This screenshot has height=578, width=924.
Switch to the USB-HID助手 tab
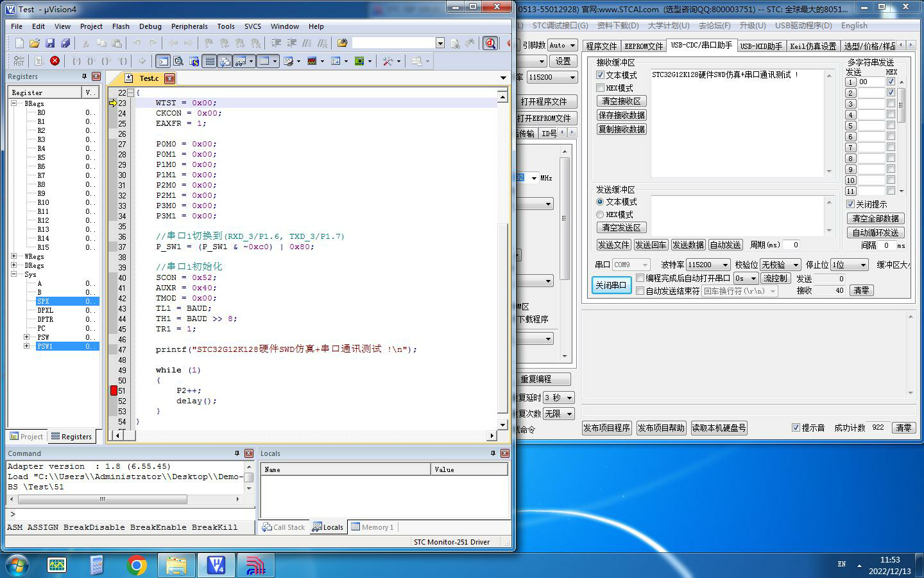coord(761,46)
